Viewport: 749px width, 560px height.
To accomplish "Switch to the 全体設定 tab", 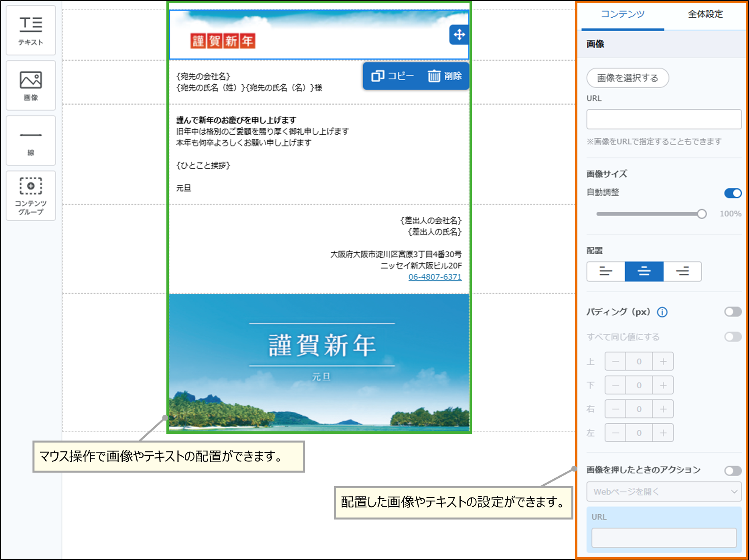I will pyautogui.click(x=705, y=14).
